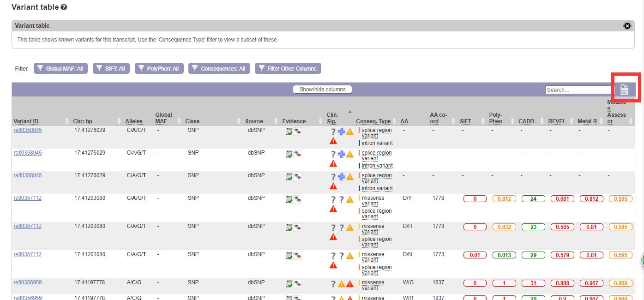
Task: Click Mutation Assessor score 0.668 in W/G row
Action: (x=620, y=283)
